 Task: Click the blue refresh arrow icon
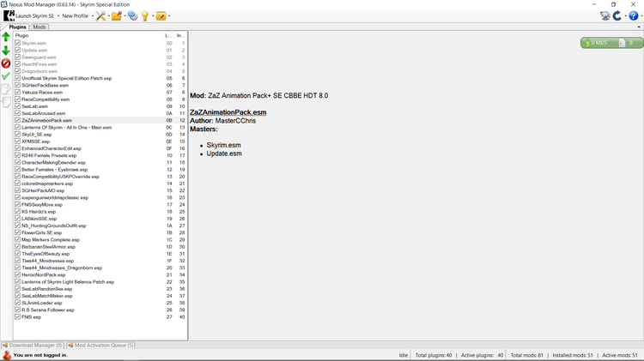(x=617, y=15)
